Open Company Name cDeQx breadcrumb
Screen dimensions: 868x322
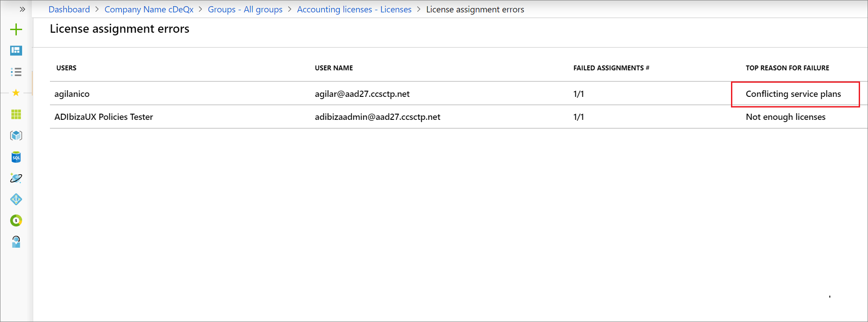(149, 9)
